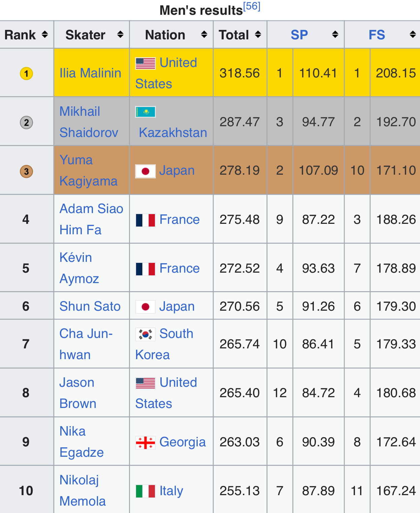This screenshot has width=420, height=513.
Task: Sort the Total column arrows
Action: click(x=258, y=34)
